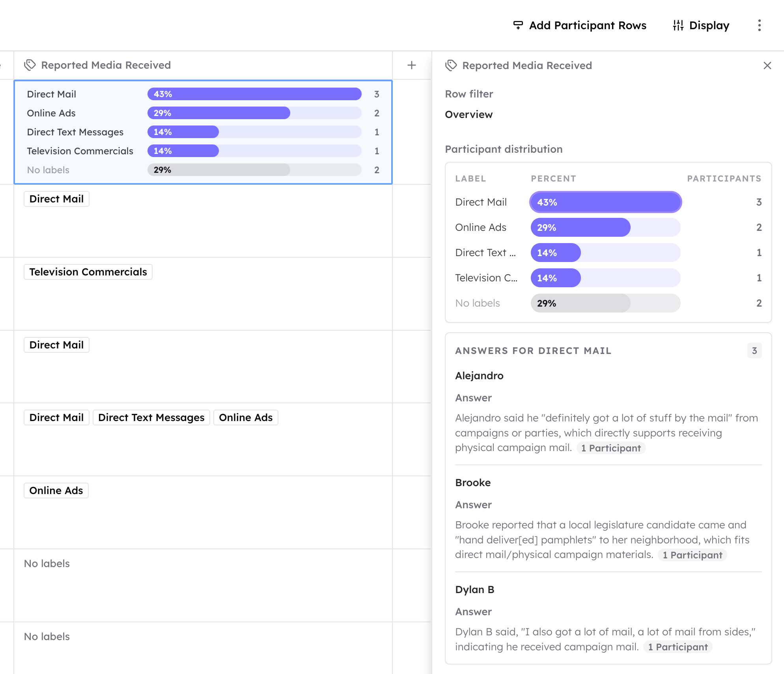Click the Add Participant Rows icon

click(x=518, y=25)
